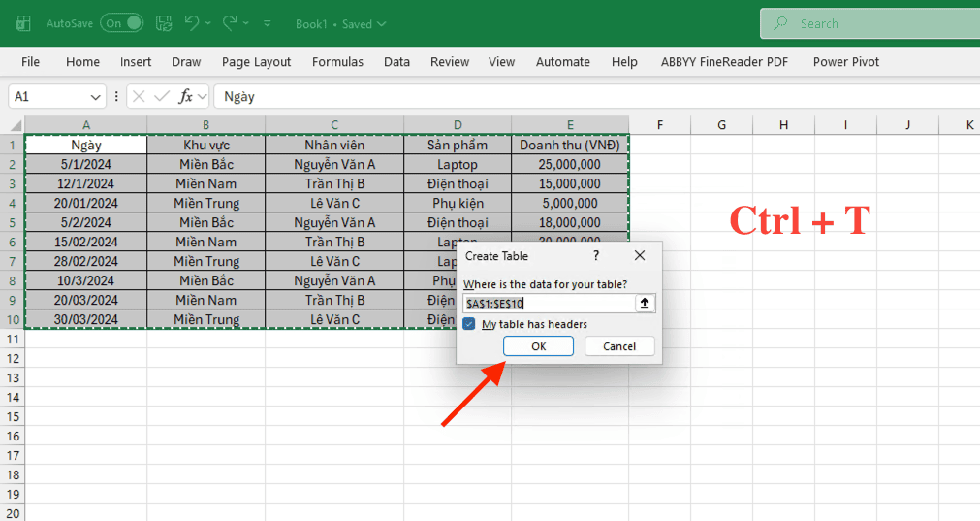Image resolution: width=980 pixels, height=521 pixels.
Task: Select the Trần Thị B cell in row 6
Action: [x=334, y=242]
